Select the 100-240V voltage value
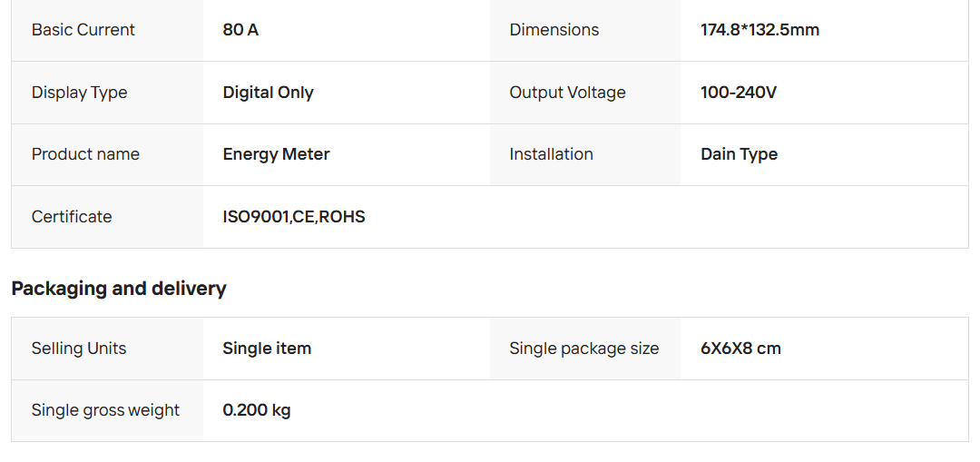 tap(739, 93)
